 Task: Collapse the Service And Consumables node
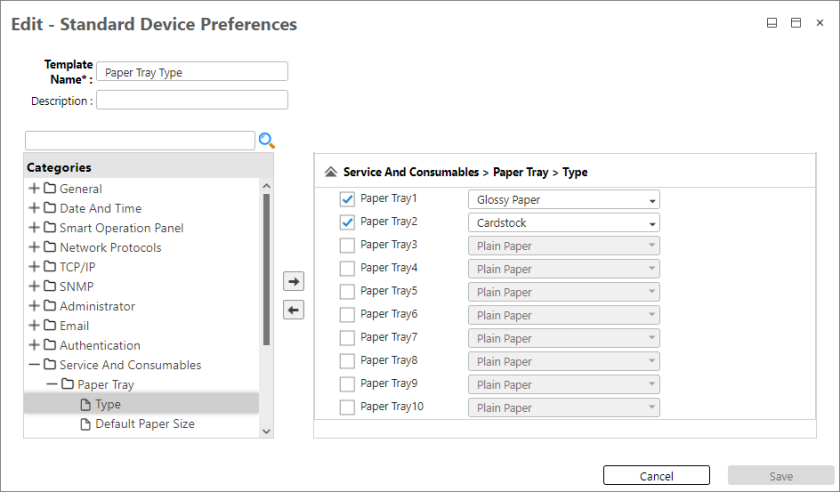pyautogui.click(x=35, y=365)
